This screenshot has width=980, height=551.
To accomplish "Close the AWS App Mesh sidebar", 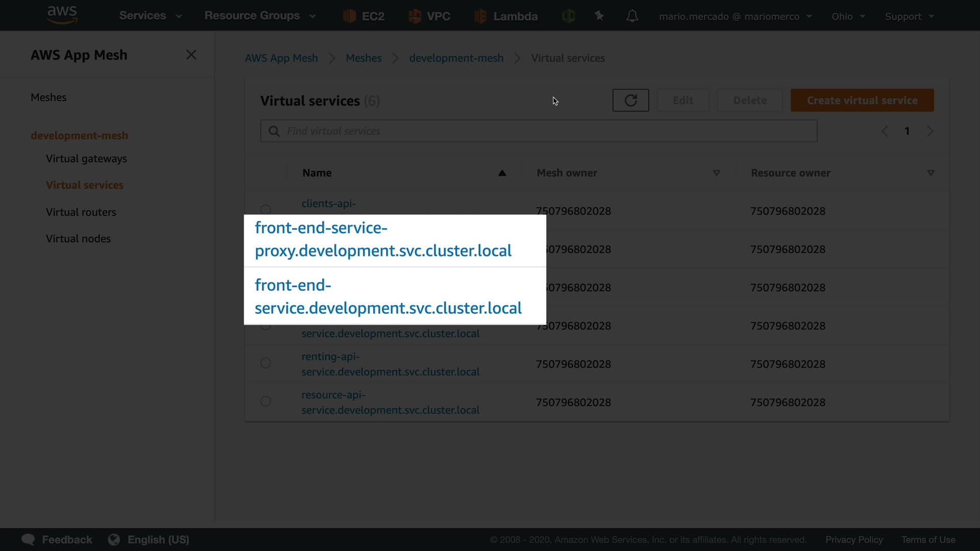I will tap(191, 55).
